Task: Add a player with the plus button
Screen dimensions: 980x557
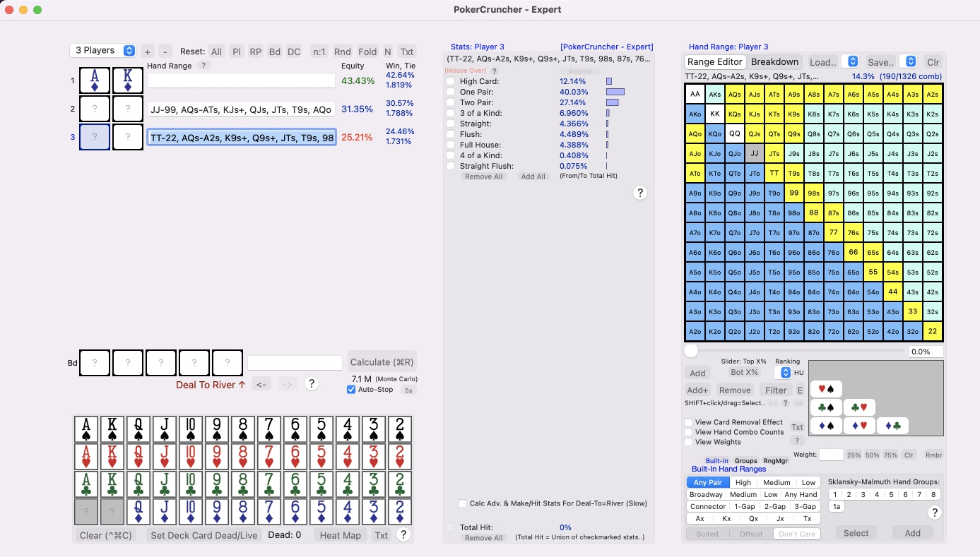Action: coord(147,52)
